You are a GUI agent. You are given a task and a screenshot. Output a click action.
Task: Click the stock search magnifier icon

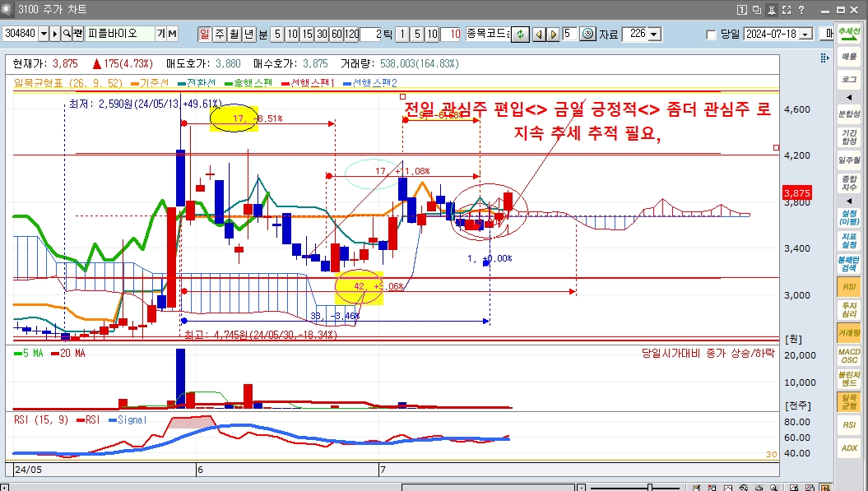click(67, 34)
